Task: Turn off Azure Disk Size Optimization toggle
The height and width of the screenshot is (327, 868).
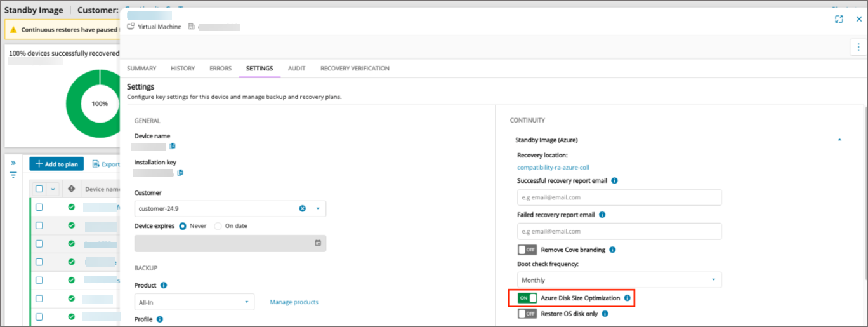Action: pyautogui.click(x=527, y=298)
